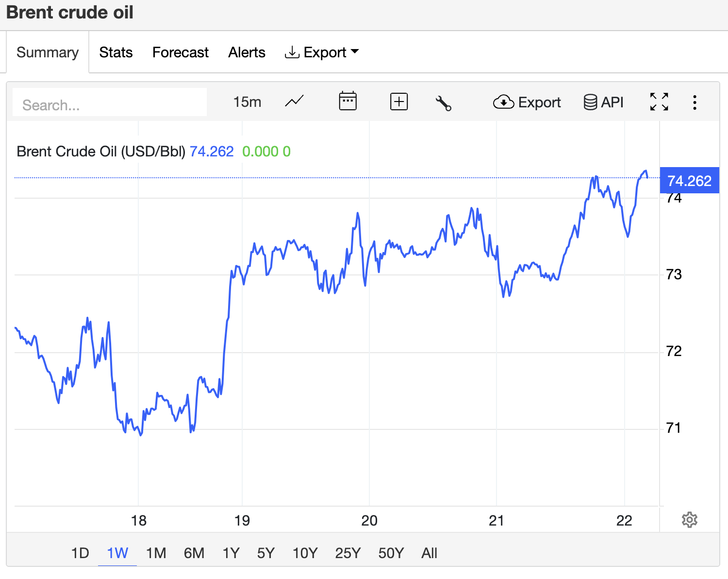Click the 74.262 current price label on axis
728x579 pixels.
689,180
